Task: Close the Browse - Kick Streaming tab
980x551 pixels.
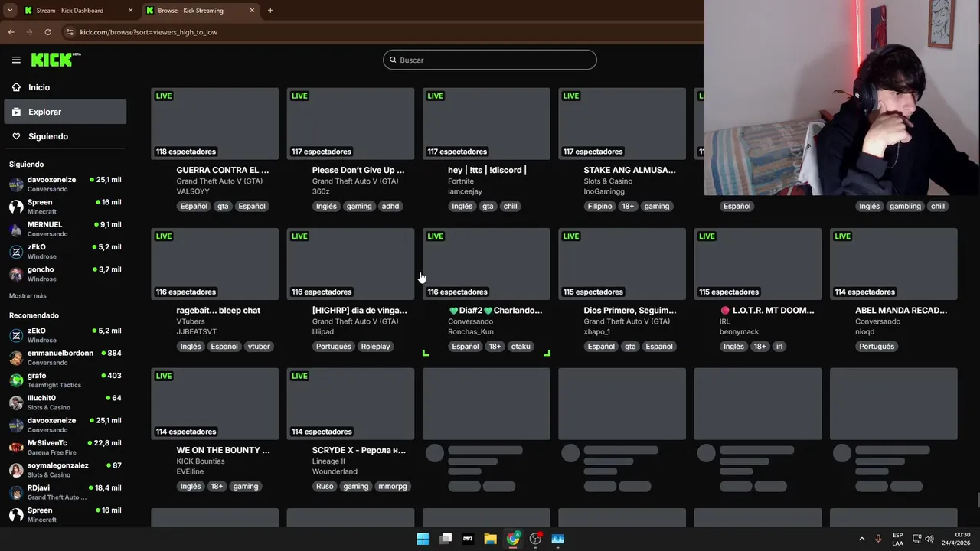Action: click(x=252, y=11)
